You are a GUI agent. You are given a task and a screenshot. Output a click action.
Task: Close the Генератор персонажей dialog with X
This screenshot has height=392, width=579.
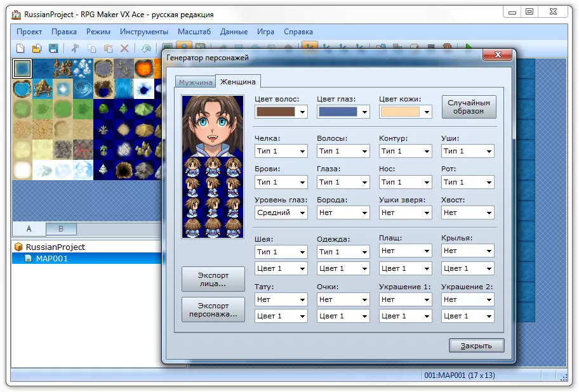pyautogui.click(x=497, y=55)
